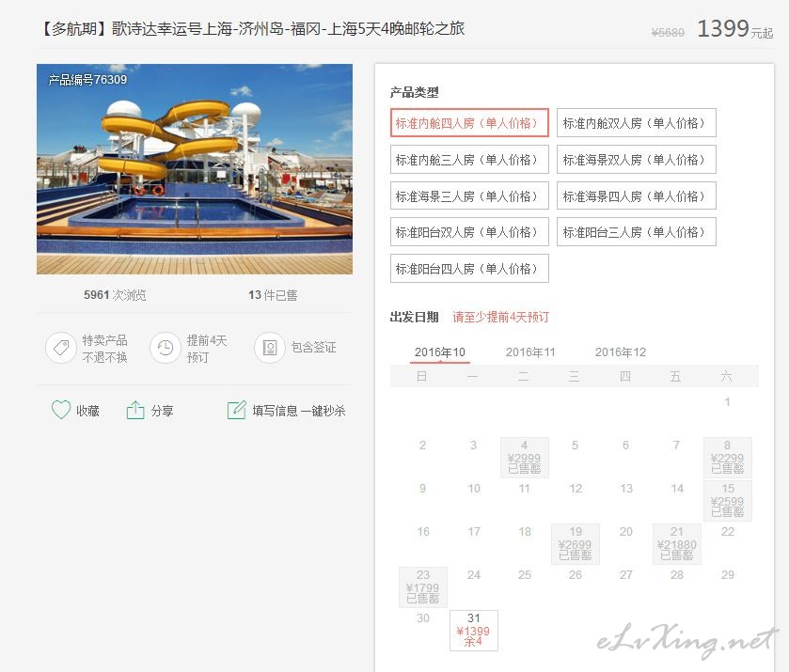Click sold-out October 8 date ¥2299

[x=727, y=457]
